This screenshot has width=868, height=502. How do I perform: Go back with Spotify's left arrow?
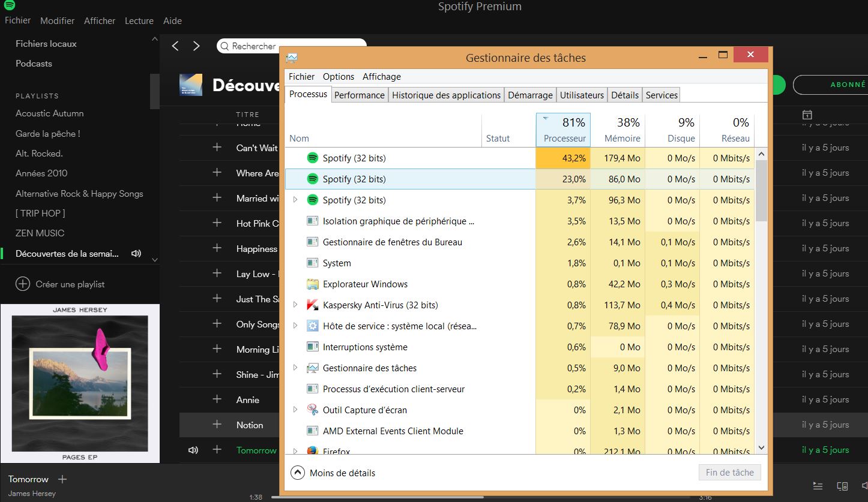pos(175,46)
